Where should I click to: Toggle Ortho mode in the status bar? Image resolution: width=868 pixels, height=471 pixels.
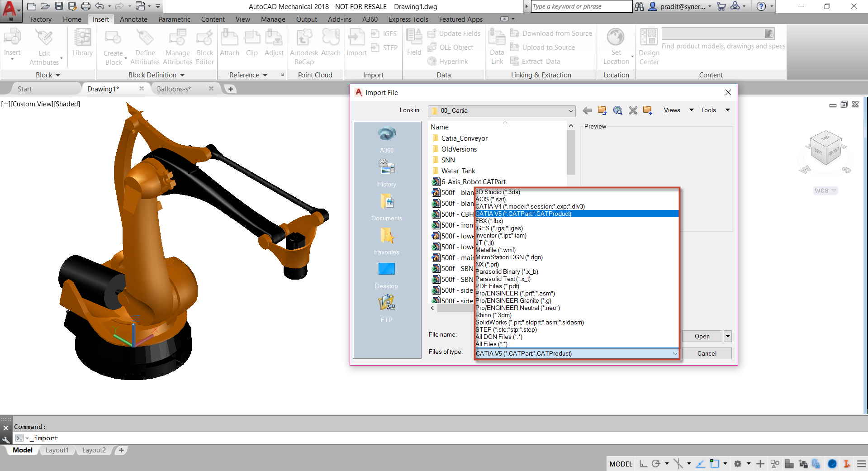(x=644, y=464)
